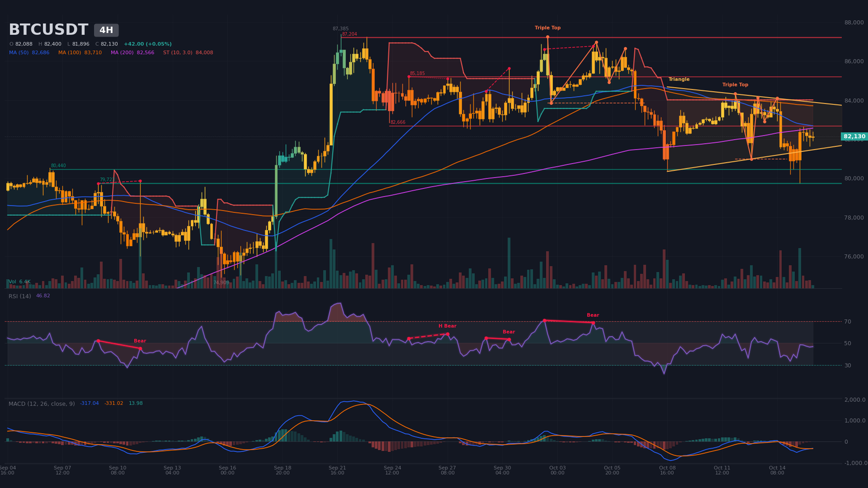This screenshot has height=488, width=868.
Task: Click the 87,385 high price label
Action: pyautogui.click(x=341, y=29)
